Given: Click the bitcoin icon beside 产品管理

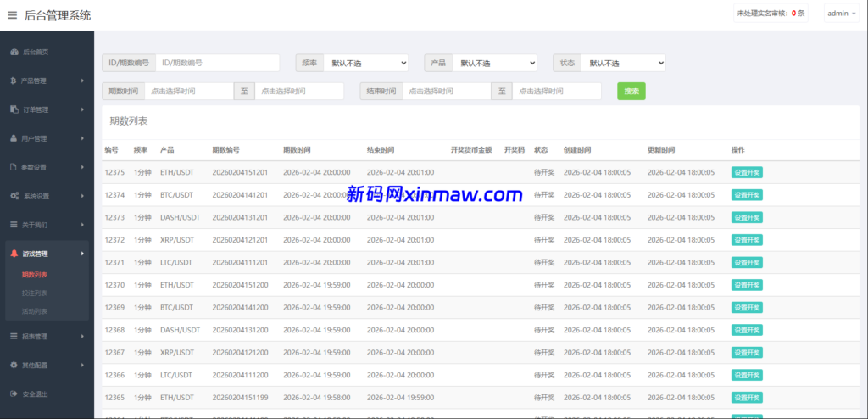Looking at the screenshot, I should click(14, 81).
